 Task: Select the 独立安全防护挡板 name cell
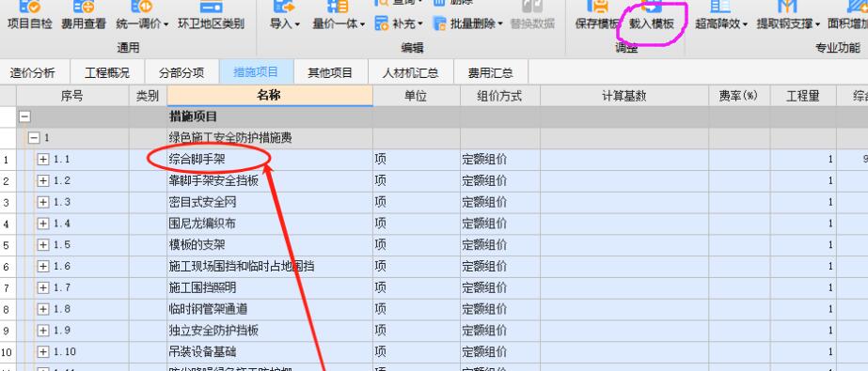click(270, 331)
